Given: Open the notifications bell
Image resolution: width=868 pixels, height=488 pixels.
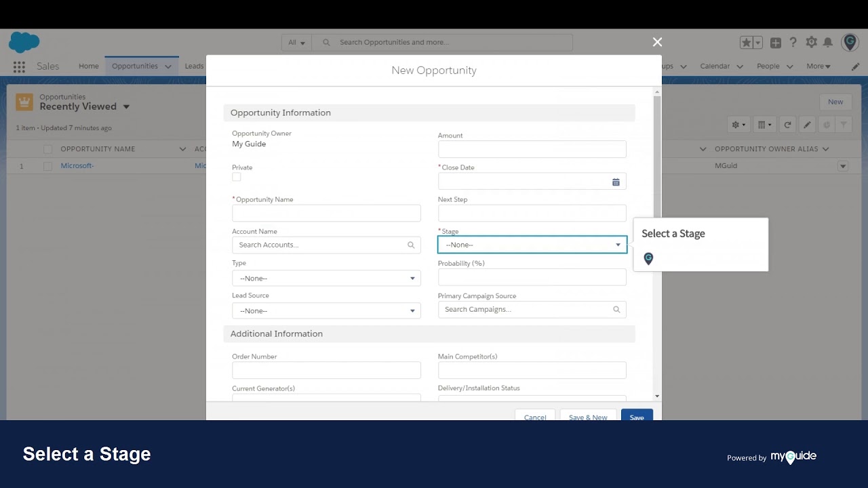Looking at the screenshot, I should pos(828,42).
